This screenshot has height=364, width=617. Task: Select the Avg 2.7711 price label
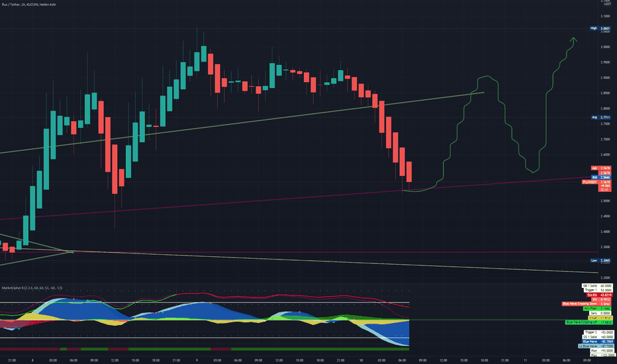coord(601,117)
